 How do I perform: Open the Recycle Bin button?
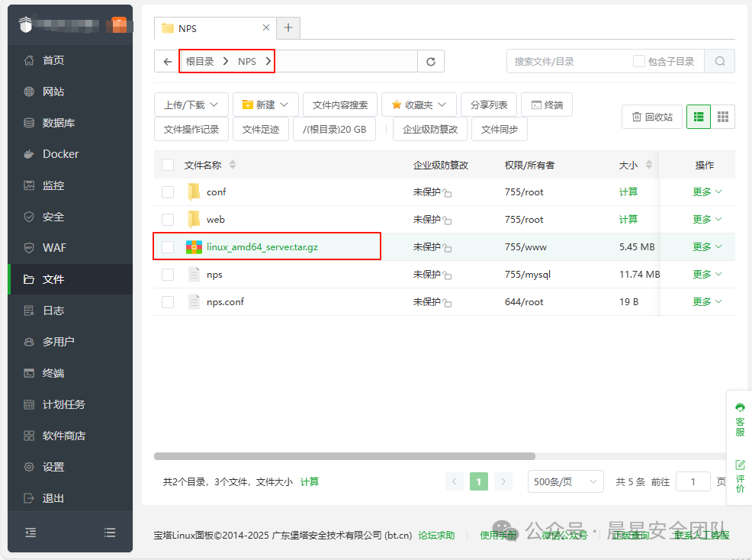coord(651,117)
